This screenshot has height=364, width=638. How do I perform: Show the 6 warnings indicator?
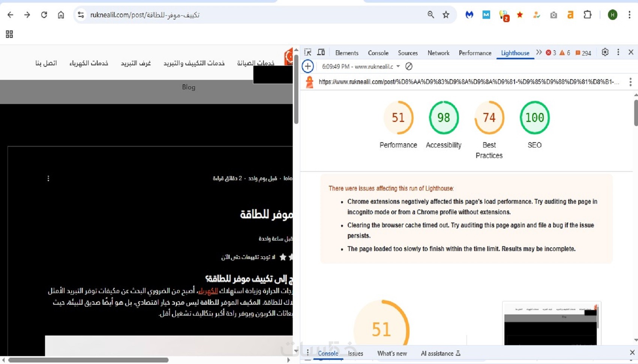565,53
